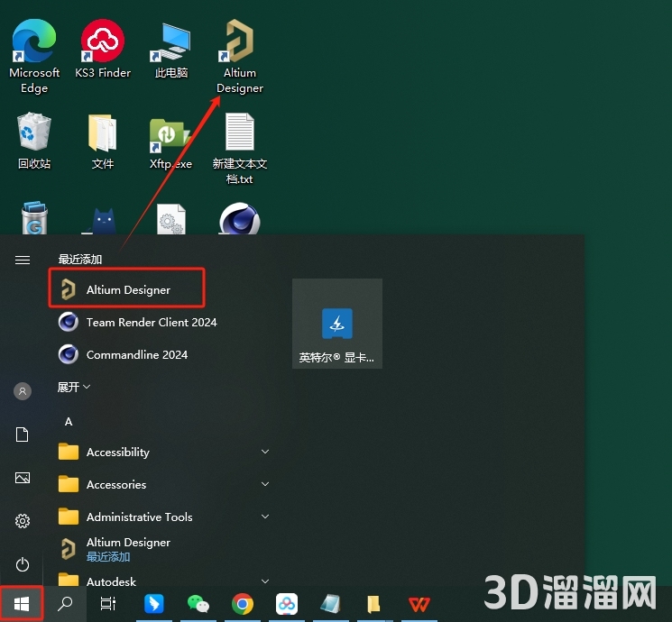
Task: Open 此电脑 desktop icon
Action: (171, 50)
